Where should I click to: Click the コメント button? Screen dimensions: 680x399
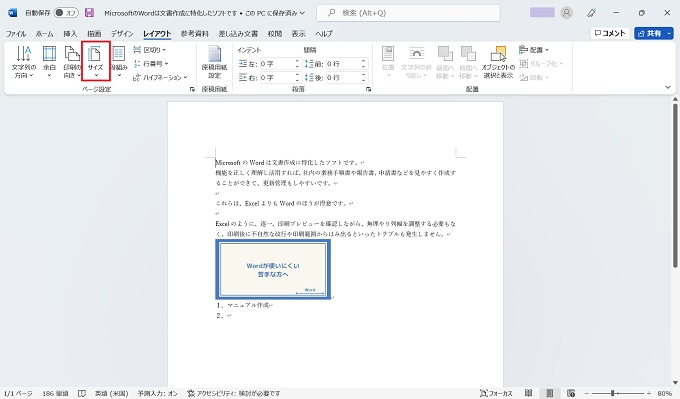click(610, 33)
